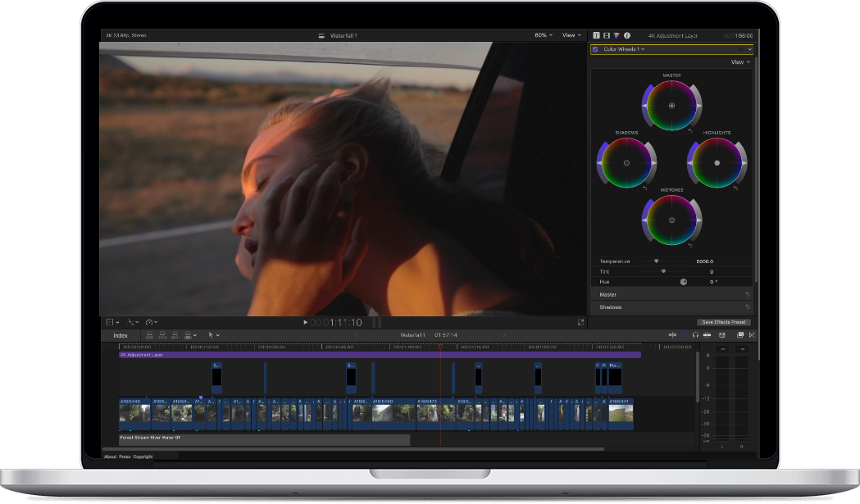Click the Append clip edit icon
The height and width of the screenshot is (504, 860).
pos(175,335)
